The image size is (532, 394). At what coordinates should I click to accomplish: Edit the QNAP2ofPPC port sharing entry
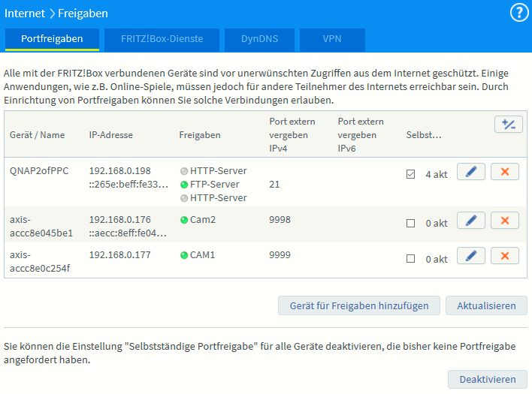pyautogui.click(x=471, y=172)
